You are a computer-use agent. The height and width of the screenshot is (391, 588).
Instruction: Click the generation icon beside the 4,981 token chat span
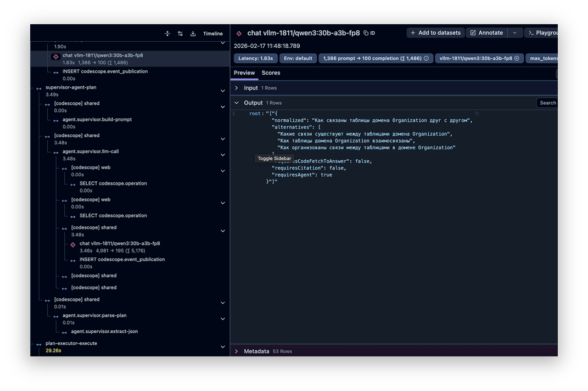click(73, 244)
